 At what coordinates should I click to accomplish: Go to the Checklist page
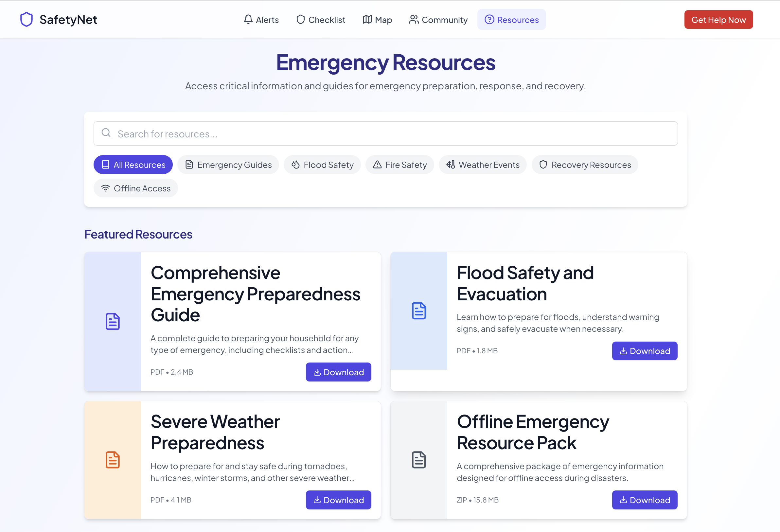[321, 20]
